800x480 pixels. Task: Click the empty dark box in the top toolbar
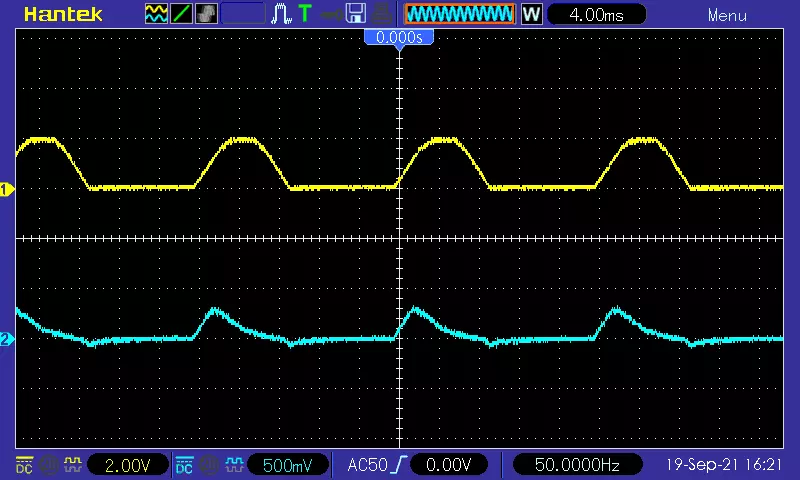click(x=243, y=14)
